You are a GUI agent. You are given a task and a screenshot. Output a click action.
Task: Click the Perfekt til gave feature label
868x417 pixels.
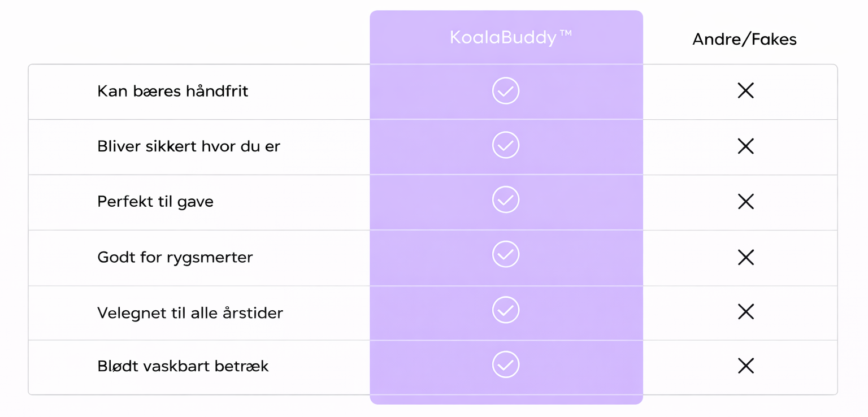click(155, 202)
